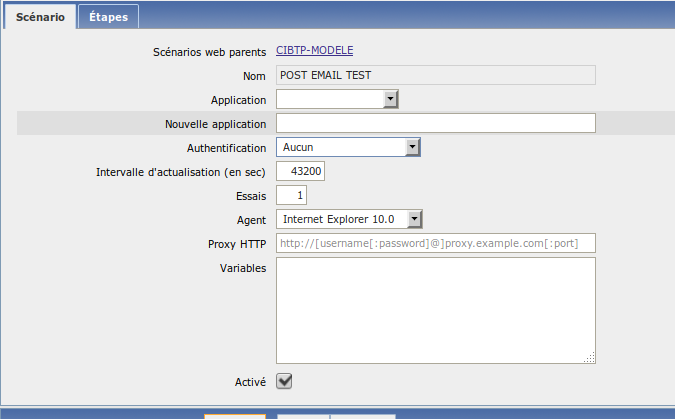Switch to the Étapes tab
This screenshot has width=675, height=419.
[108, 17]
